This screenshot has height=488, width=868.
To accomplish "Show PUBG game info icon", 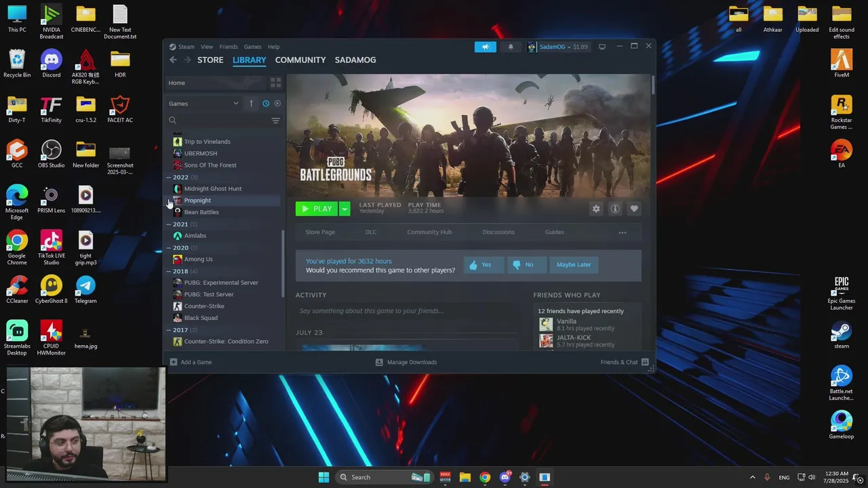I will coord(615,209).
